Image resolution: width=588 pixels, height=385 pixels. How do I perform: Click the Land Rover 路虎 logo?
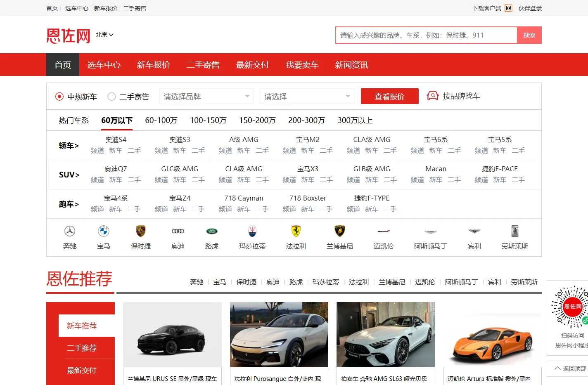click(212, 231)
